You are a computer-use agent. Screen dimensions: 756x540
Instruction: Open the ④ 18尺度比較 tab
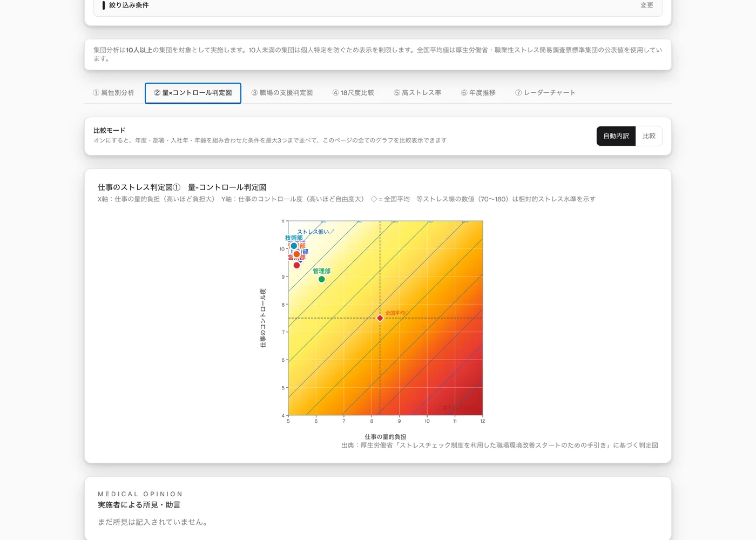pyautogui.click(x=353, y=93)
